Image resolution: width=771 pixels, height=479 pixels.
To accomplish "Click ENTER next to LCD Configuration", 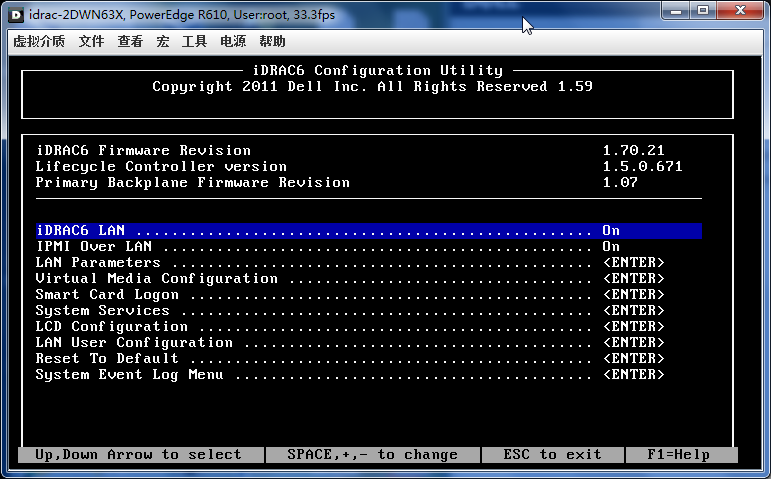I will tap(634, 327).
